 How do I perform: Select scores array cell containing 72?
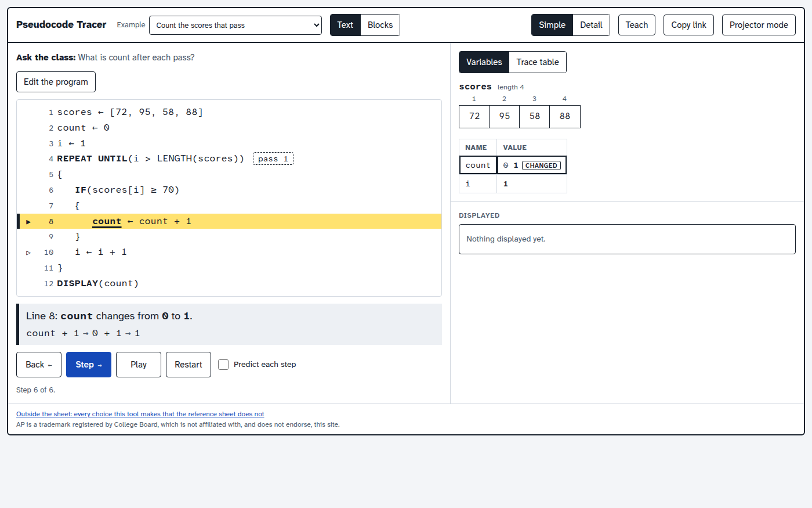pyautogui.click(x=474, y=116)
